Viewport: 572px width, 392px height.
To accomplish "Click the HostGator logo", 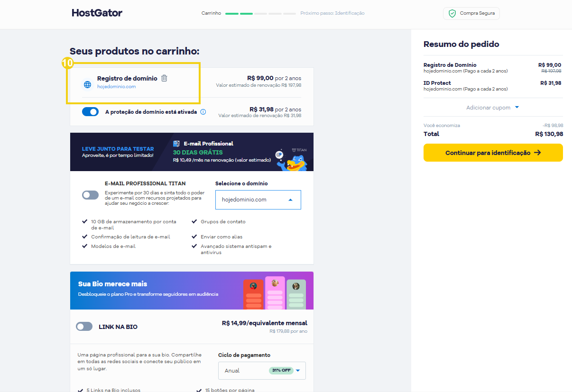I will pos(97,13).
